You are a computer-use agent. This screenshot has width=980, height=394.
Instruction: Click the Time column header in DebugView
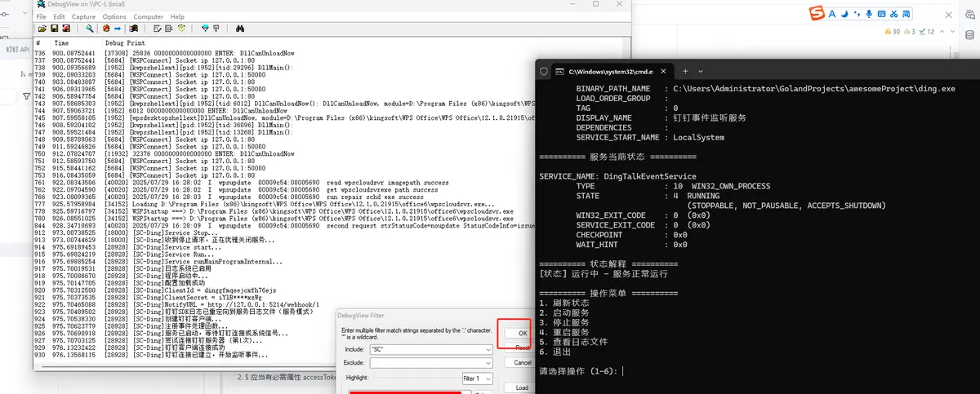point(61,42)
